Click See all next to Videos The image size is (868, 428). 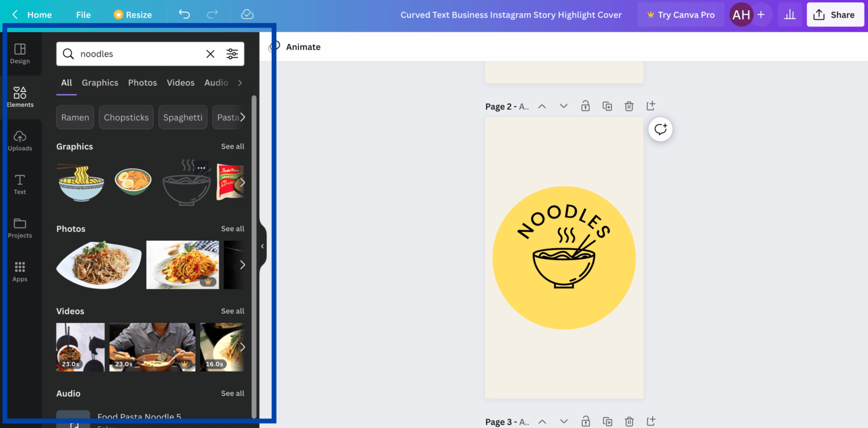232,310
